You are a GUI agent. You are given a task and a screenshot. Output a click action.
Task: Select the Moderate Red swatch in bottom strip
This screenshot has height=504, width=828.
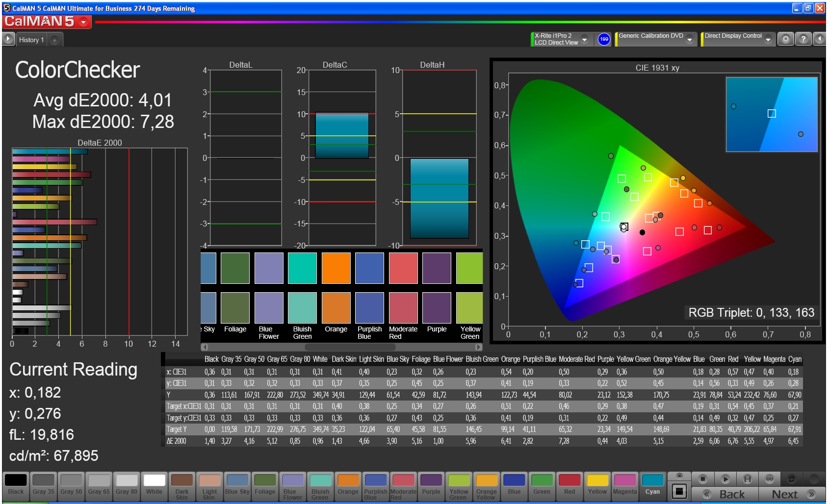pyautogui.click(x=403, y=486)
